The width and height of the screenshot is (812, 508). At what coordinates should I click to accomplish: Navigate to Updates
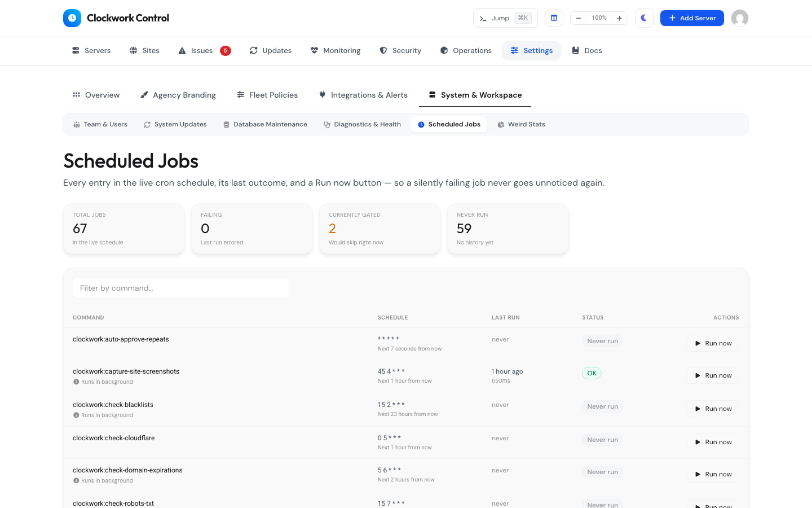coord(271,51)
